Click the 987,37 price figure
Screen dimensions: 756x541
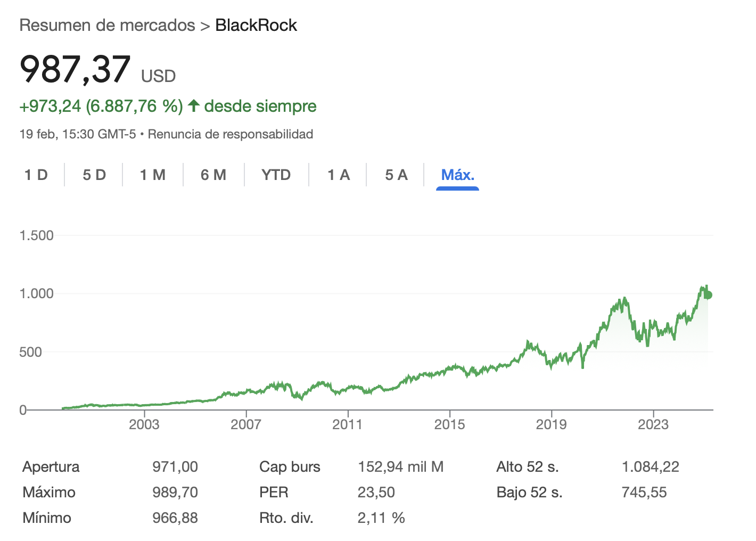coord(75,69)
